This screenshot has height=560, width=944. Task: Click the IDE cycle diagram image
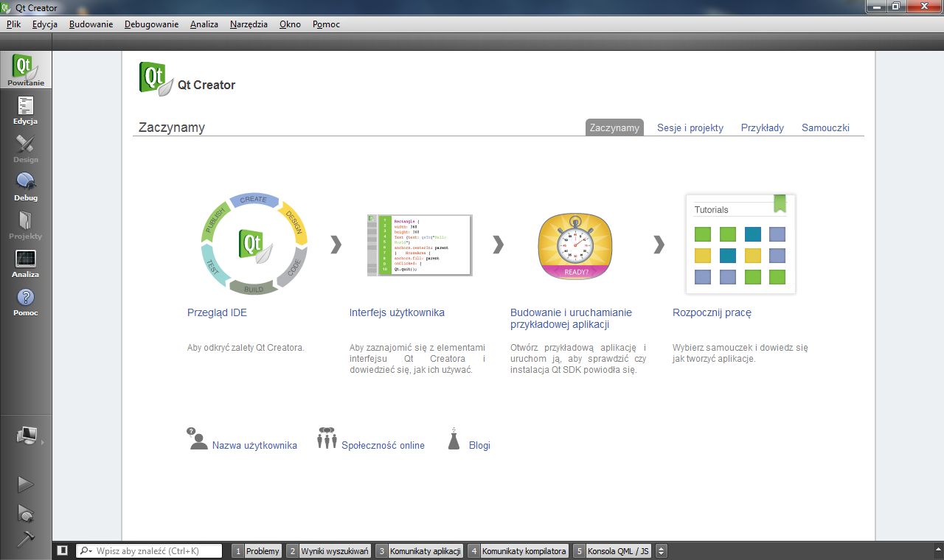tap(254, 245)
